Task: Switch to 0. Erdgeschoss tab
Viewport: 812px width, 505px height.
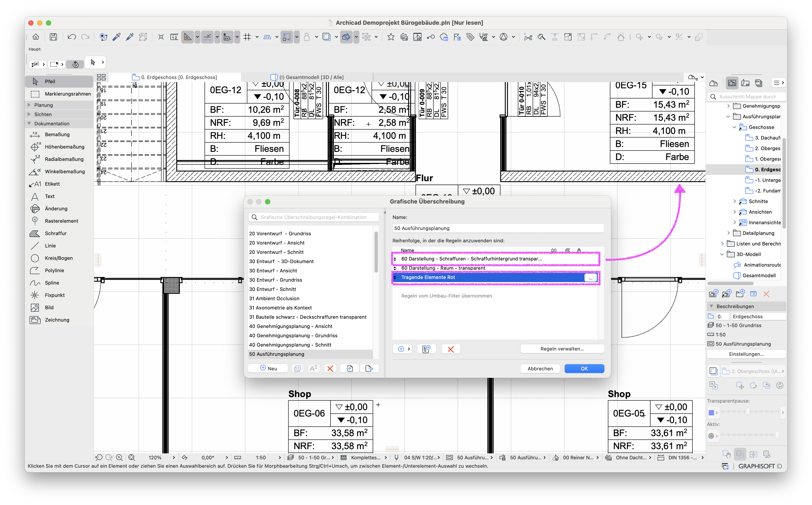Action: [175, 77]
